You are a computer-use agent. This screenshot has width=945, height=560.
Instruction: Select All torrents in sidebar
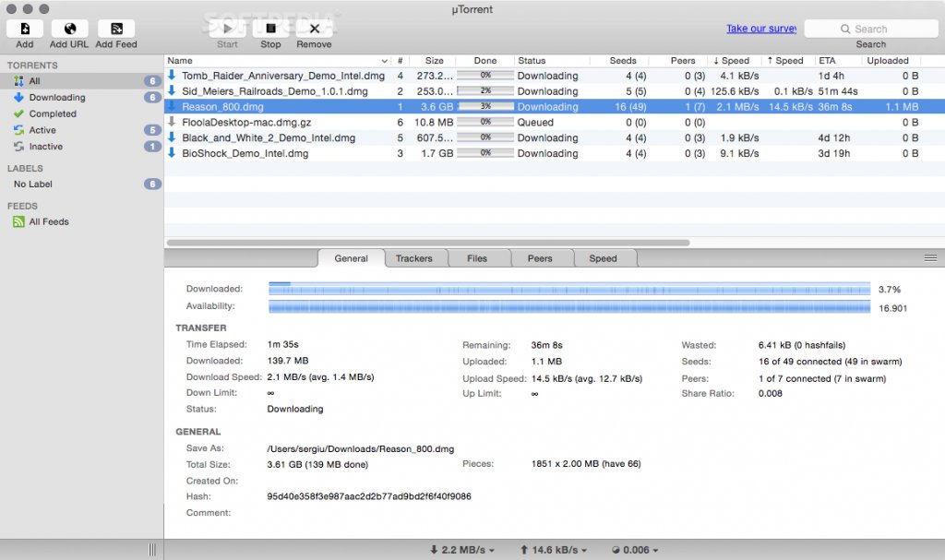pos(82,81)
